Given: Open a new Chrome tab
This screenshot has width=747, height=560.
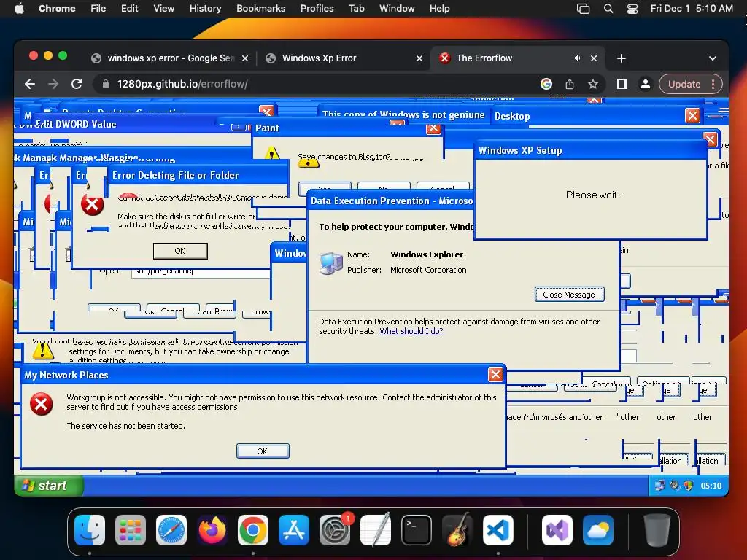Looking at the screenshot, I should coord(622,58).
